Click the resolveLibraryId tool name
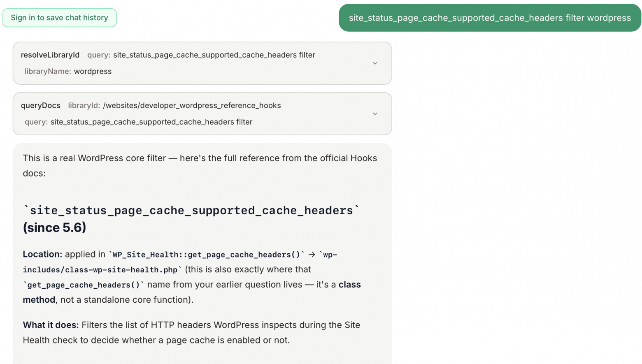The height and width of the screenshot is (364, 642). 50,55
